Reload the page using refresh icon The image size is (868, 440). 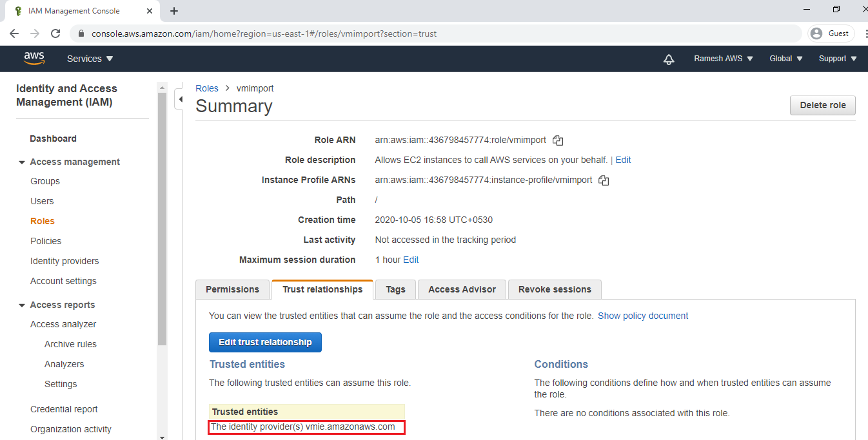pos(55,33)
